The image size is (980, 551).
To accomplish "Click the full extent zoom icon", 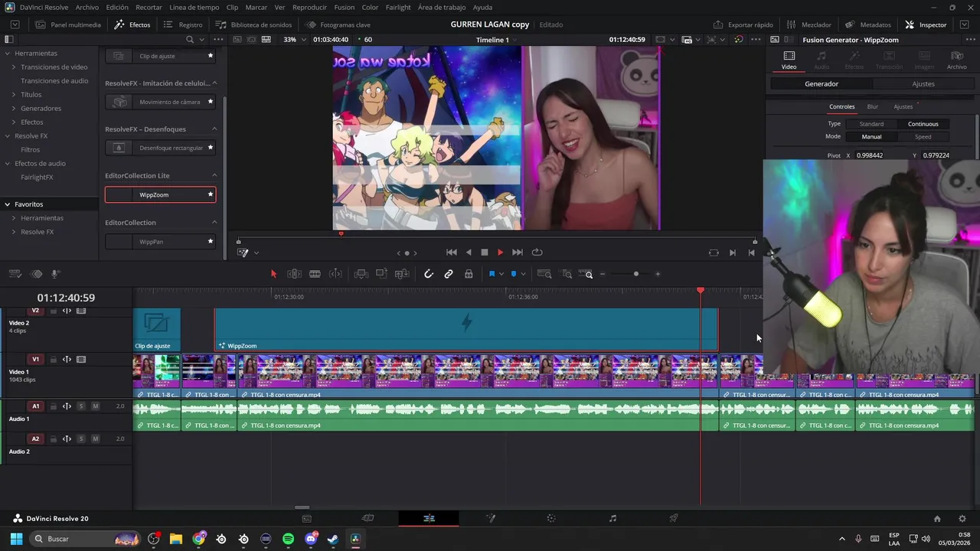I will click(544, 274).
